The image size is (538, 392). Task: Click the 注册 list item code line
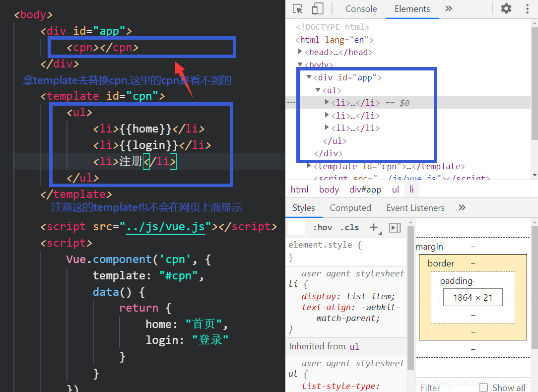pyautogui.click(x=135, y=161)
